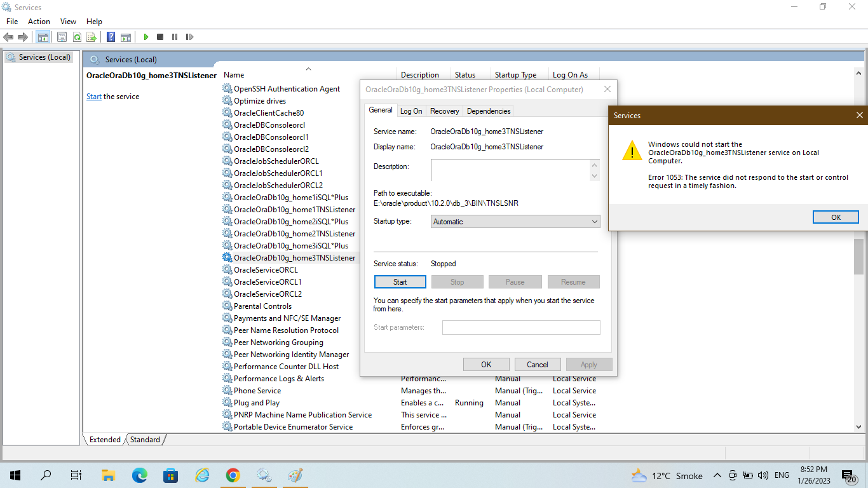Open the Action menu
The image size is (868, 488).
tap(39, 22)
